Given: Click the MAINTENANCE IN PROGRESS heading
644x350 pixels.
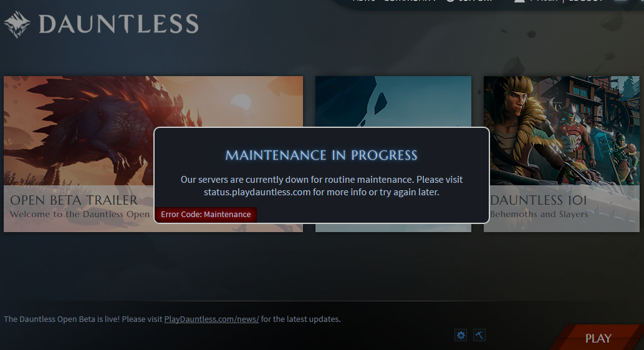Looking at the screenshot, I should [321, 155].
